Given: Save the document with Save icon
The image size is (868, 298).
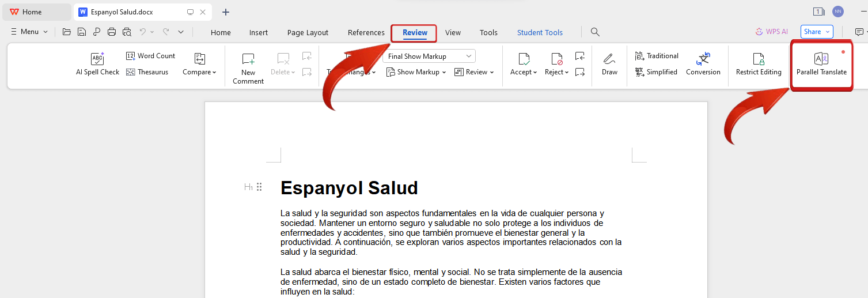Looking at the screenshot, I should click(82, 32).
